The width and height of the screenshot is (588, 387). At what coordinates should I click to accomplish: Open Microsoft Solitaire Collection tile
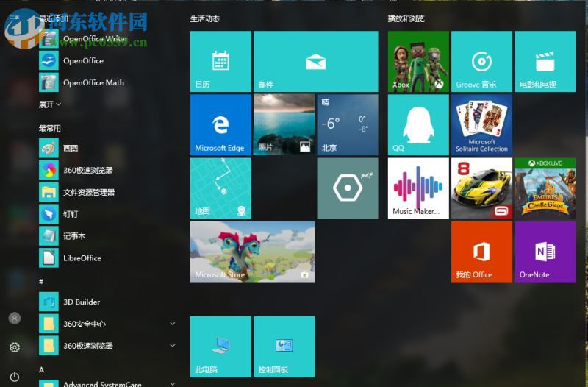point(481,124)
